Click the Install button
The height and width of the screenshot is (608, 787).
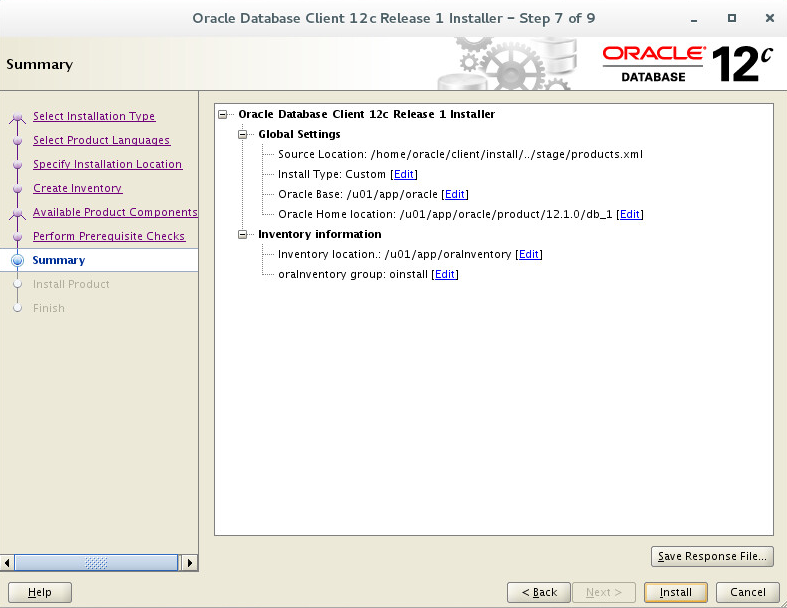tap(676, 592)
